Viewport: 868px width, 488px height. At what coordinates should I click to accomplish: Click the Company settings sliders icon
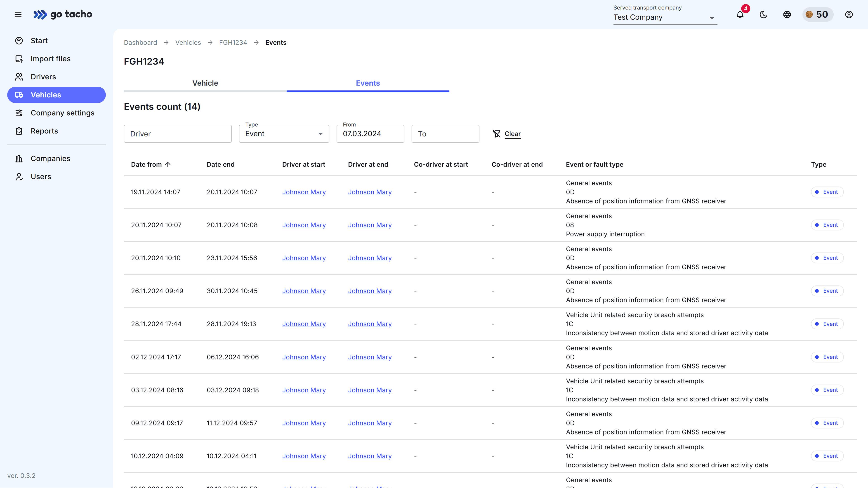(19, 113)
